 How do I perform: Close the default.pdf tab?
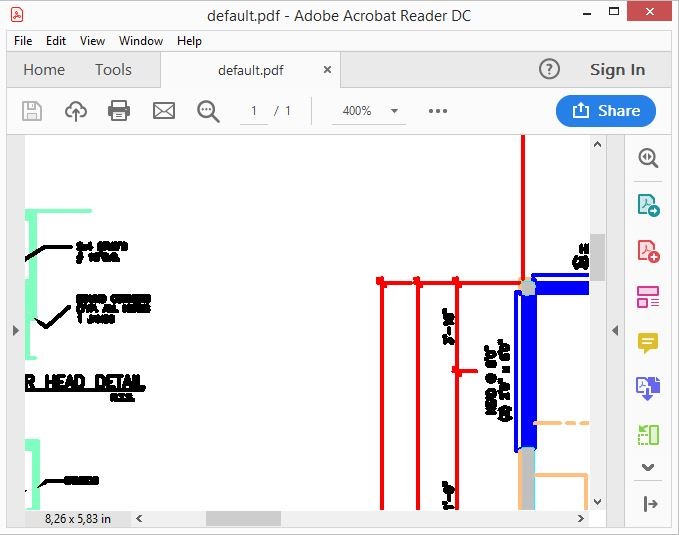(327, 69)
